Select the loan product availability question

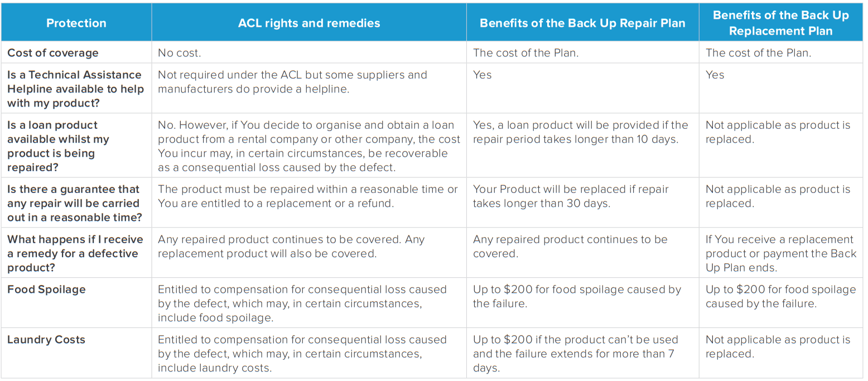point(58,146)
